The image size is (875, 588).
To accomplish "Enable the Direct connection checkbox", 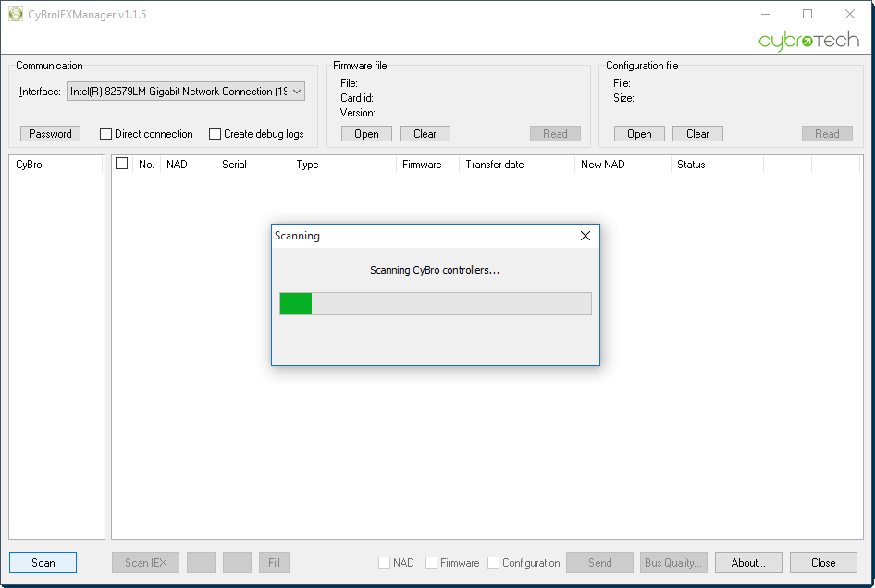I will 106,134.
